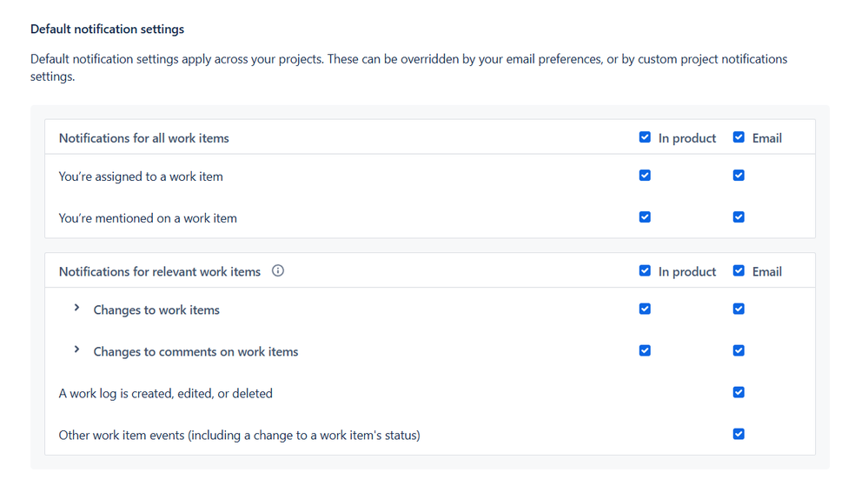Viewport: 868px width, 486px height.
Task: Click the Changes to comments on work items label
Action: (195, 352)
